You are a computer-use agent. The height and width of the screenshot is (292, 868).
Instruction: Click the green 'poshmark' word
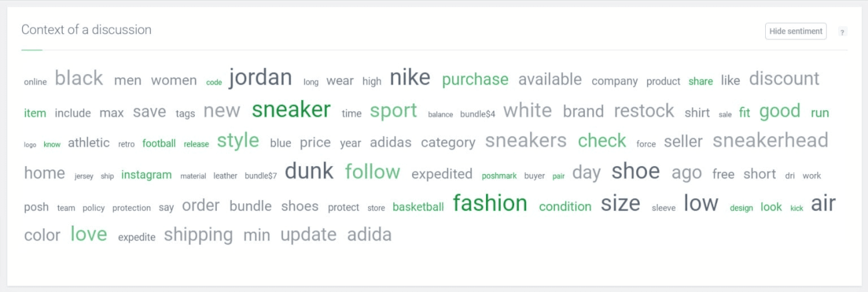click(x=499, y=176)
